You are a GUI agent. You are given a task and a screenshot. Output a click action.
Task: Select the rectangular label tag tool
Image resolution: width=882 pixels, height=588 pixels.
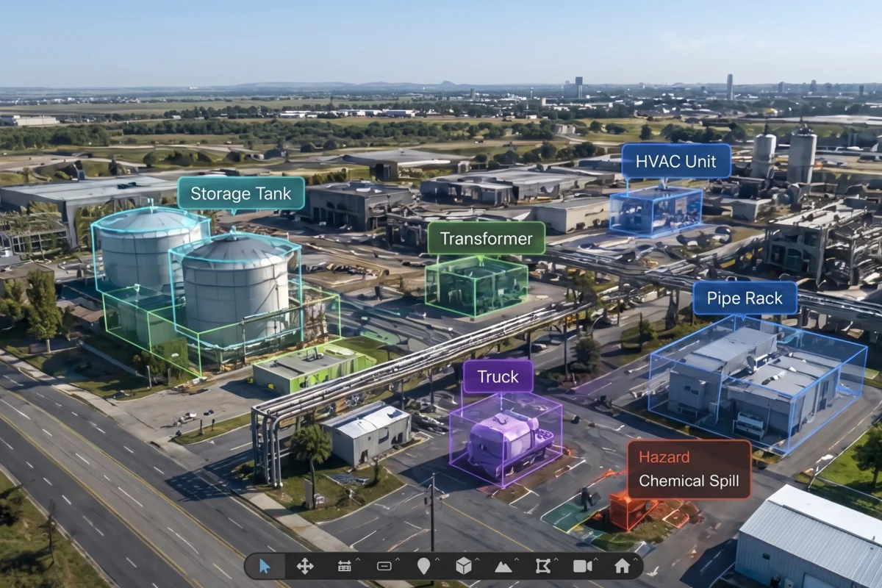384,566
